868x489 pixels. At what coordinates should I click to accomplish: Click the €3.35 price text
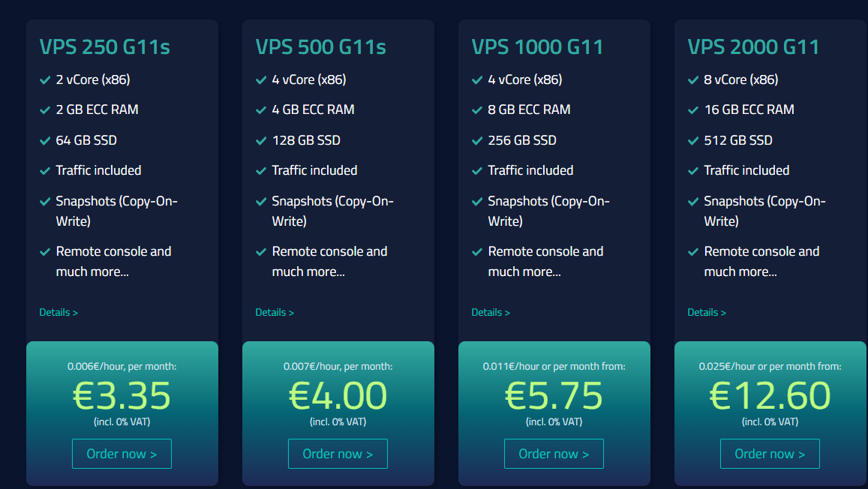122,396
